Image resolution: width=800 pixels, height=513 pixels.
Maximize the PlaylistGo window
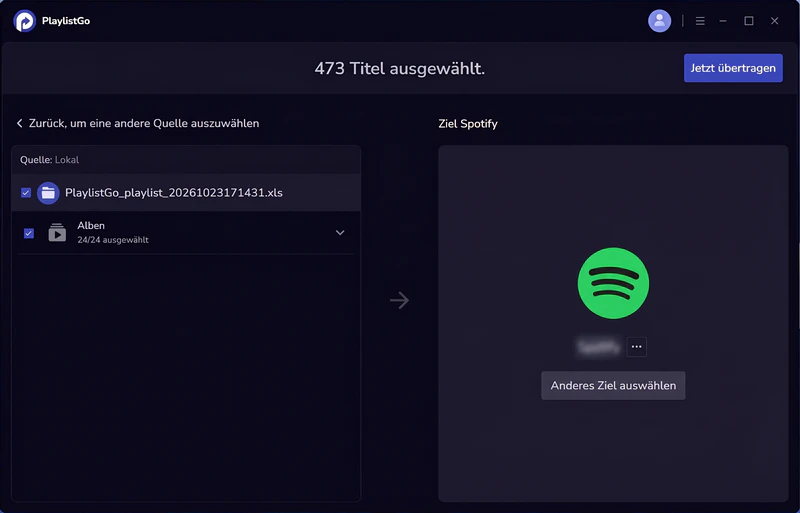click(749, 21)
